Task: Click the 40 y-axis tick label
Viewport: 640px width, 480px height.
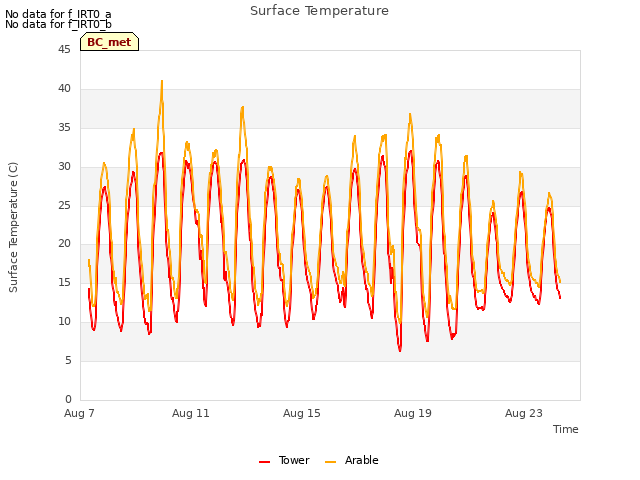Action: [x=64, y=89]
